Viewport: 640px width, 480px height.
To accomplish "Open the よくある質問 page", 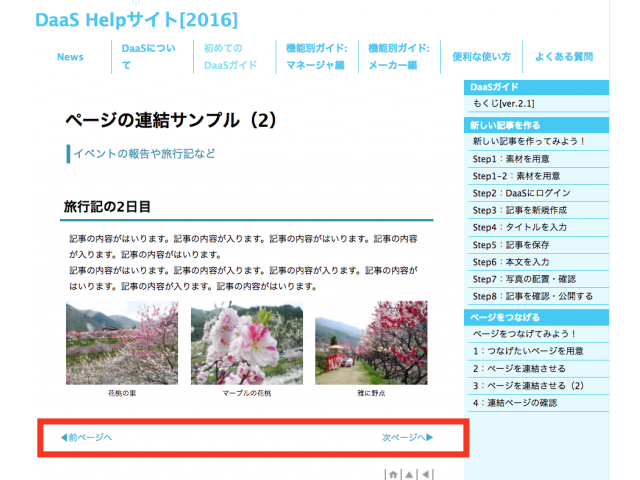I will tap(564, 57).
